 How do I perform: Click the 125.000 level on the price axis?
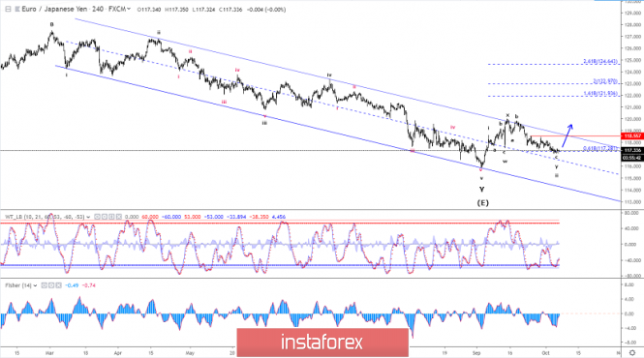click(x=632, y=60)
